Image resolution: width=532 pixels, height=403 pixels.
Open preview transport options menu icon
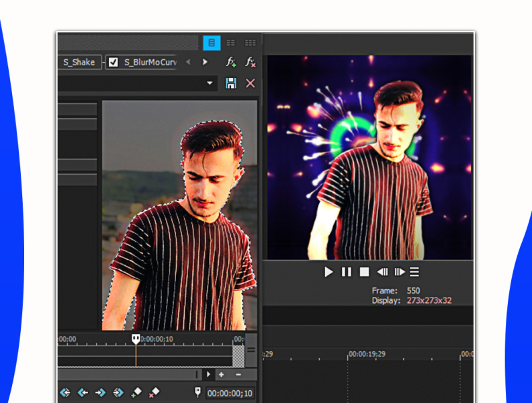(x=414, y=272)
